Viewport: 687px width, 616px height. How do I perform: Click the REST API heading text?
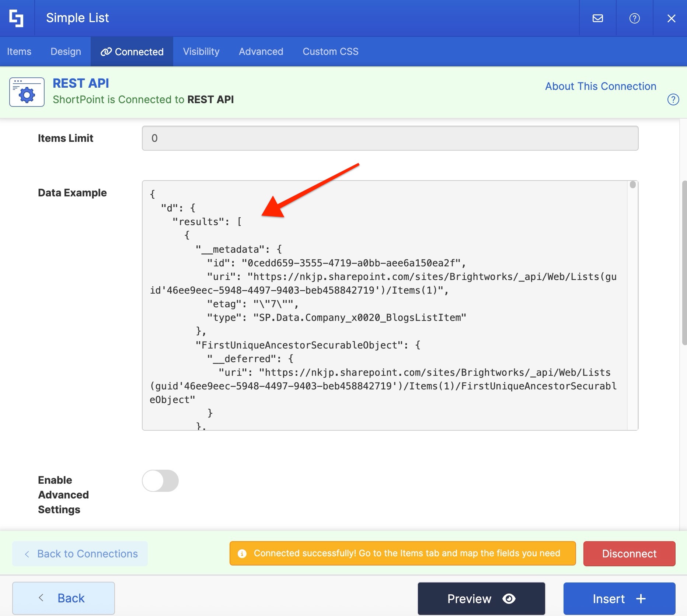pos(81,83)
